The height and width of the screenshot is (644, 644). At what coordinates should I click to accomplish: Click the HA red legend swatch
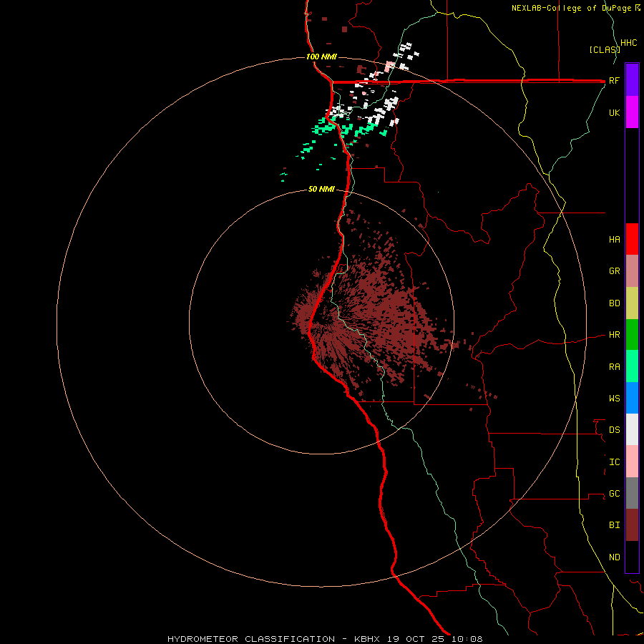[632, 239]
